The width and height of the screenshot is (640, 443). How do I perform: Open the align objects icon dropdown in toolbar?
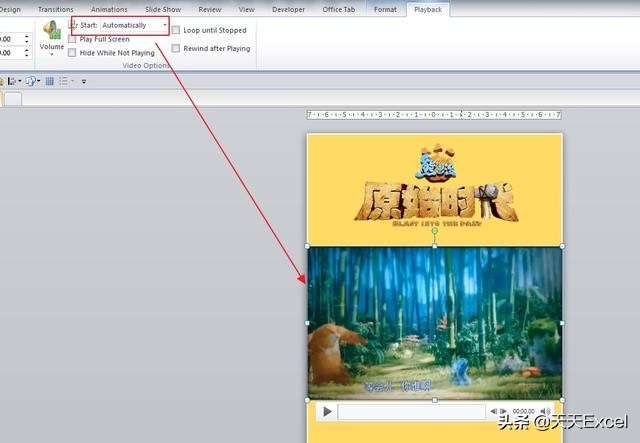(x=14, y=81)
